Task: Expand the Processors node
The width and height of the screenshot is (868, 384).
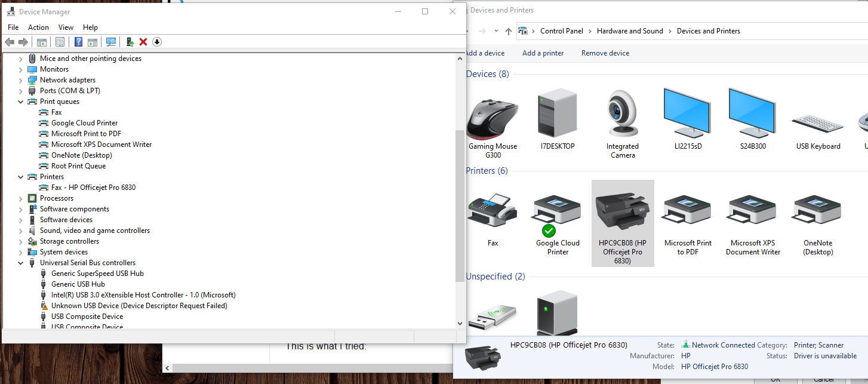Action: pos(21,198)
